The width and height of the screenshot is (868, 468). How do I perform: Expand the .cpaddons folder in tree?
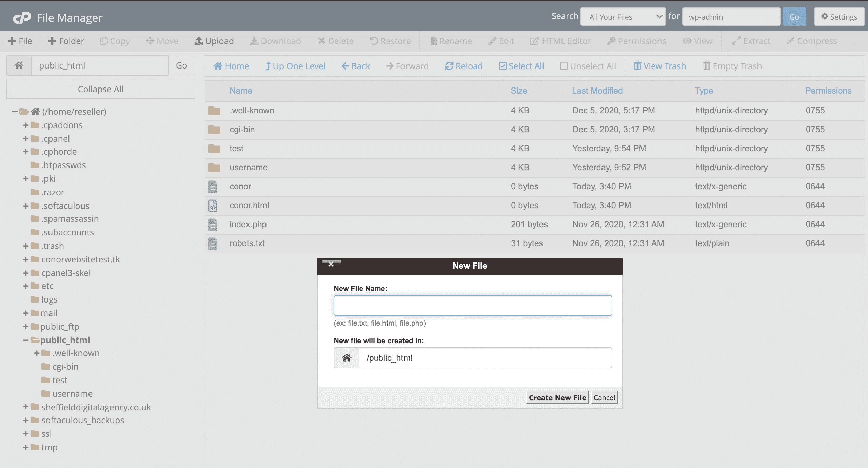26,125
